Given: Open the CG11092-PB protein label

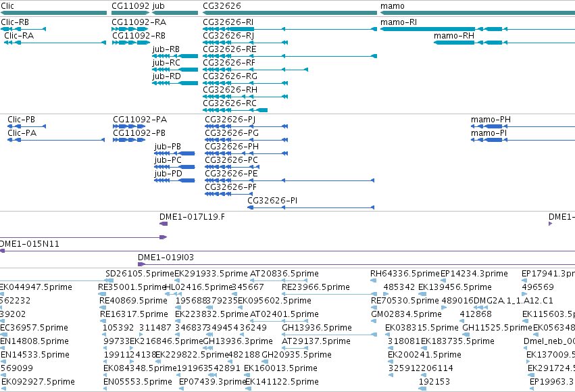Looking at the screenshot, I should point(139,133).
